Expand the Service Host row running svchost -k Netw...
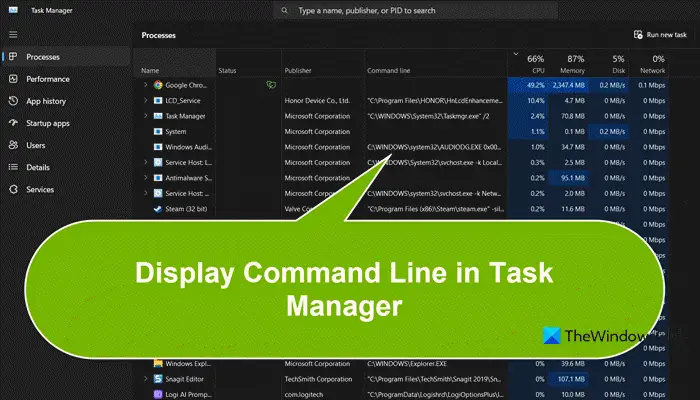 pos(145,193)
